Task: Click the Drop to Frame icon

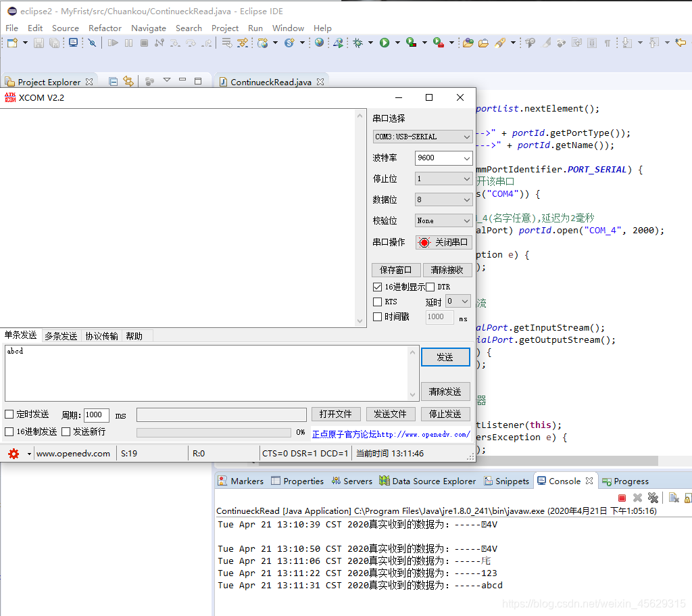Action: pyautogui.click(x=227, y=43)
